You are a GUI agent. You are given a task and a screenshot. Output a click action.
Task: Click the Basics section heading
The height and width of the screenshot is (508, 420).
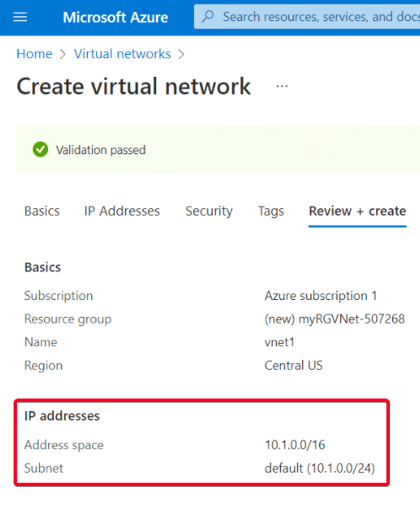[x=43, y=267]
